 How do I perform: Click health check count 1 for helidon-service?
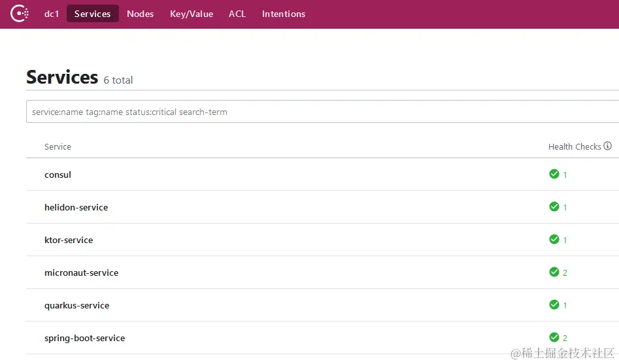pos(565,207)
